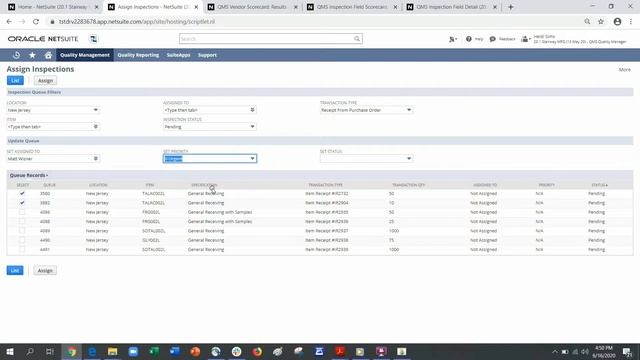
Task: Uncheck the row for Item Receipt #IR2904
Action: tap(22, 203)
